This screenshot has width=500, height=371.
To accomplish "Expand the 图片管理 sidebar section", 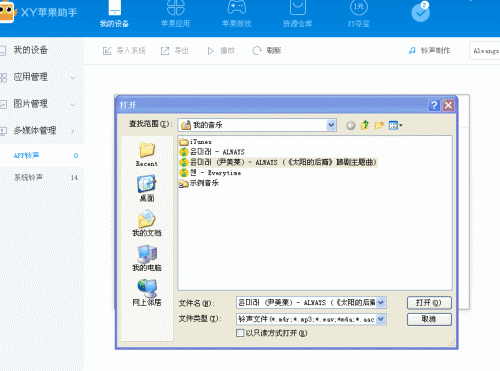I will tap(38, 104).
